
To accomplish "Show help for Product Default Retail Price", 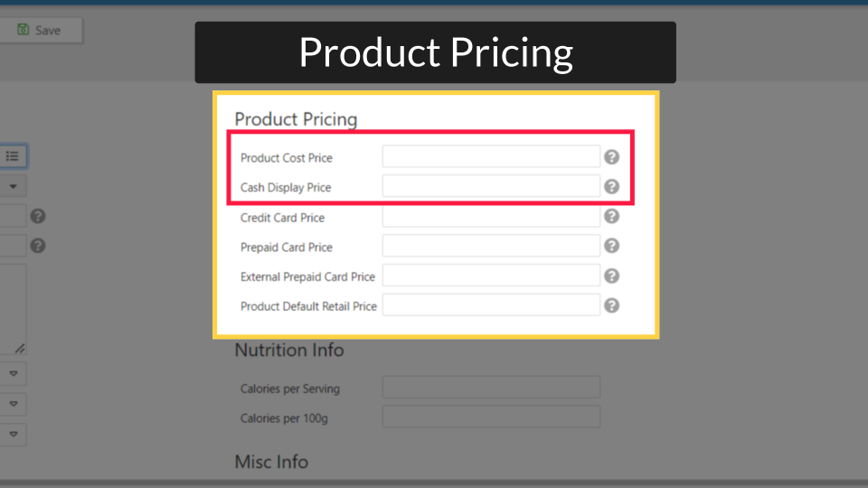I will click(x=612, y=305).
